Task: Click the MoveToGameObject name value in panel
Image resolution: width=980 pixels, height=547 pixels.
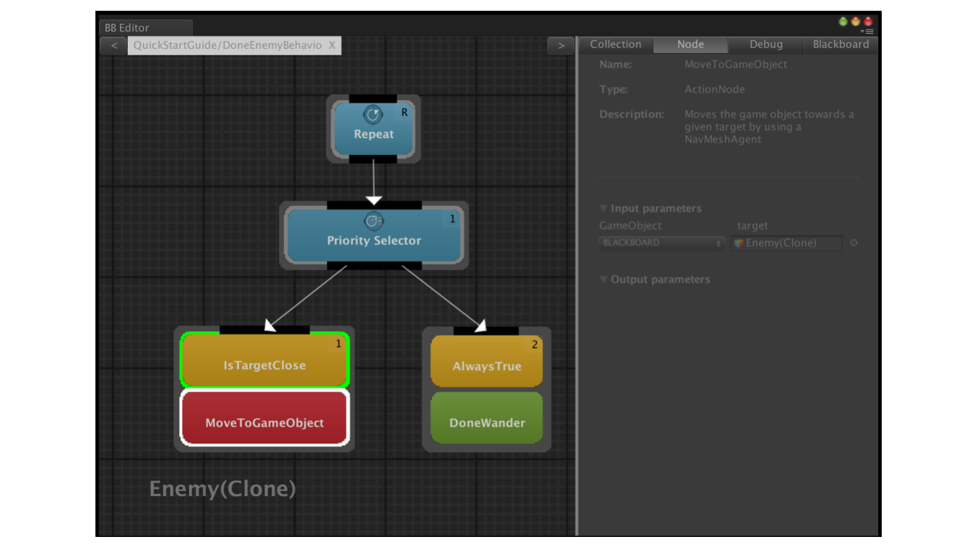Action: [735, 65]
